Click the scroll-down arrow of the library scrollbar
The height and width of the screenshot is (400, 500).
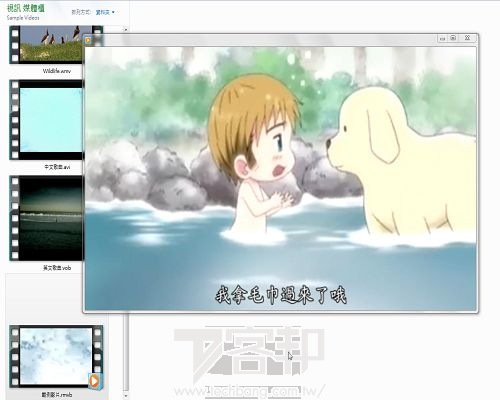point(126,396)
